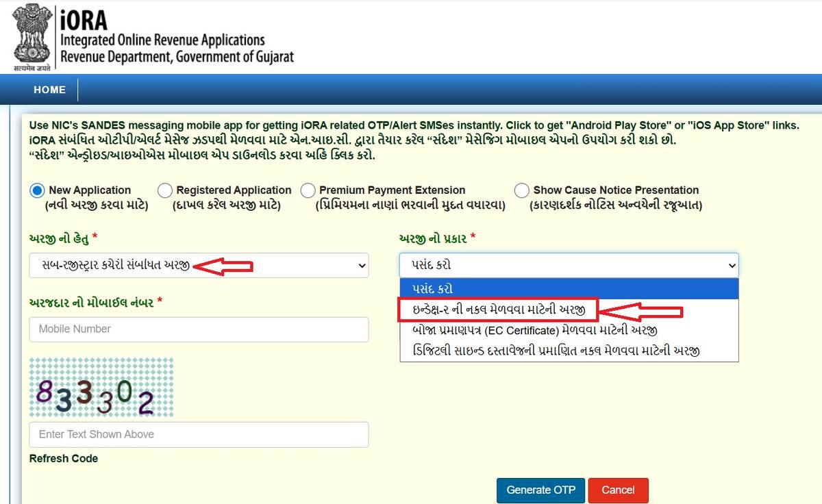The image size is (822, 504).
Task: Click the captcha text entry field
Action: click(199, 434)
